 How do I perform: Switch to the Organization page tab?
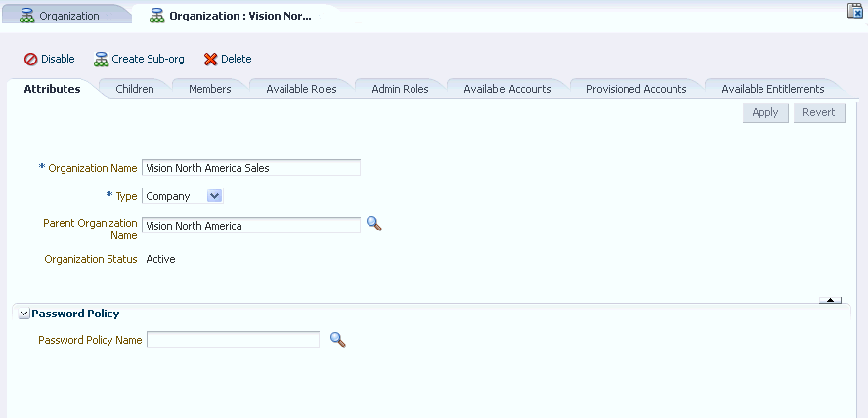pyautogui.click(x=66, y=16)
